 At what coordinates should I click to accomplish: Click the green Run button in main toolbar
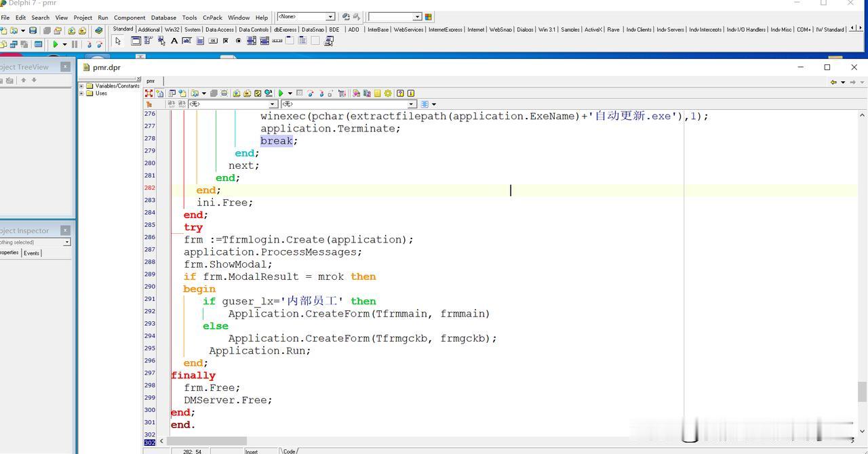(56, 45)
